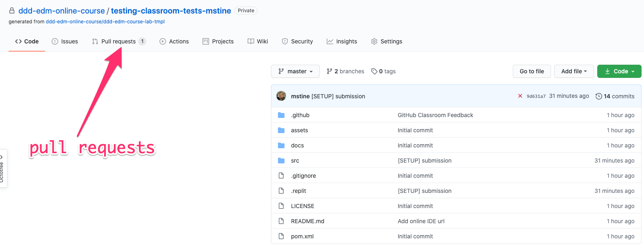This screenshot has width=644, height=249.
Task: Click mstine author name in commit header
Action: pos(300,96)
